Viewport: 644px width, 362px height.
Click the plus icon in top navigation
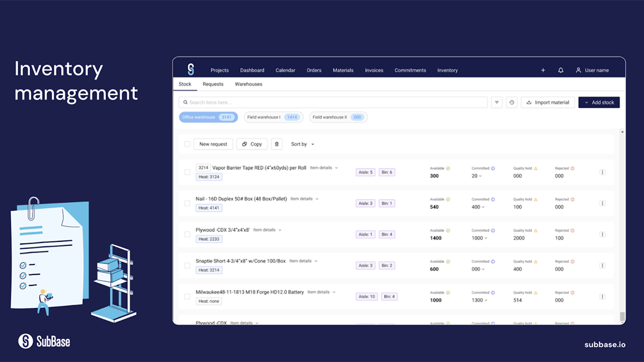543,70
